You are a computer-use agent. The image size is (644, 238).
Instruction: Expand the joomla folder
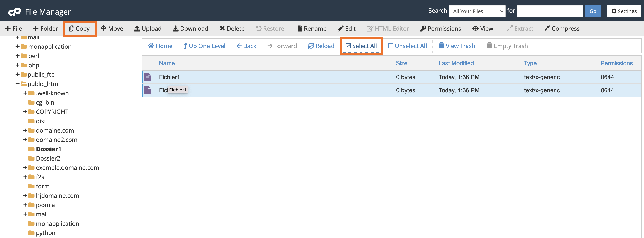pos(25,205)
